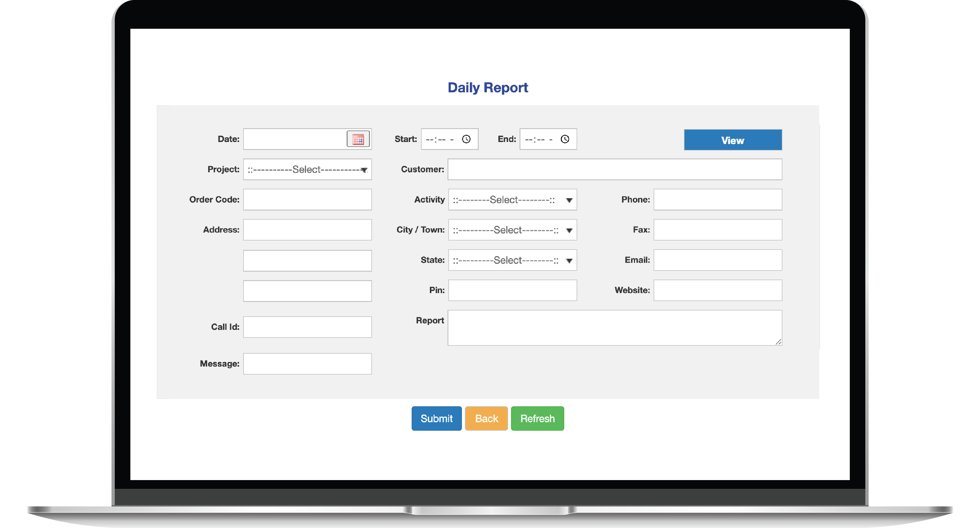Open the Activity dropdown list
The image size is (980, 528).
pos(512,200)
